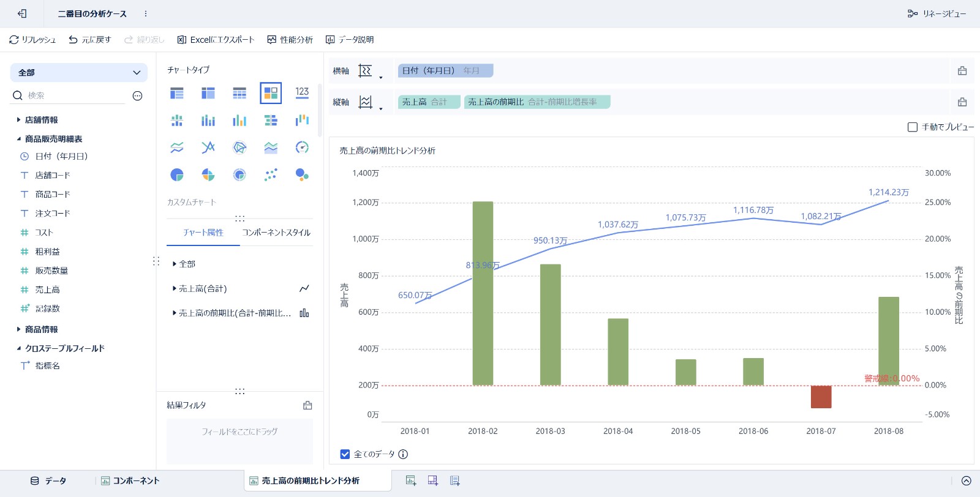Select the pie chart type

tap(177, 175)
